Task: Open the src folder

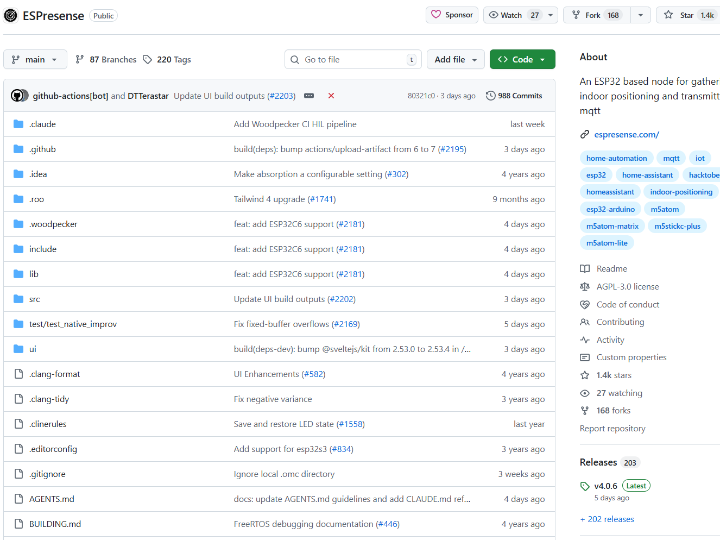Action: pos(35,299)
